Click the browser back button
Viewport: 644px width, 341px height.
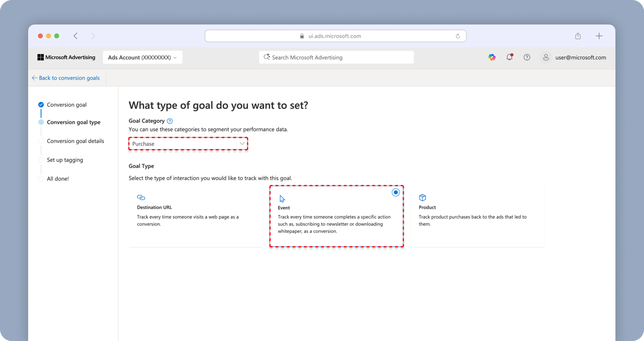click(x=75, y=36)
